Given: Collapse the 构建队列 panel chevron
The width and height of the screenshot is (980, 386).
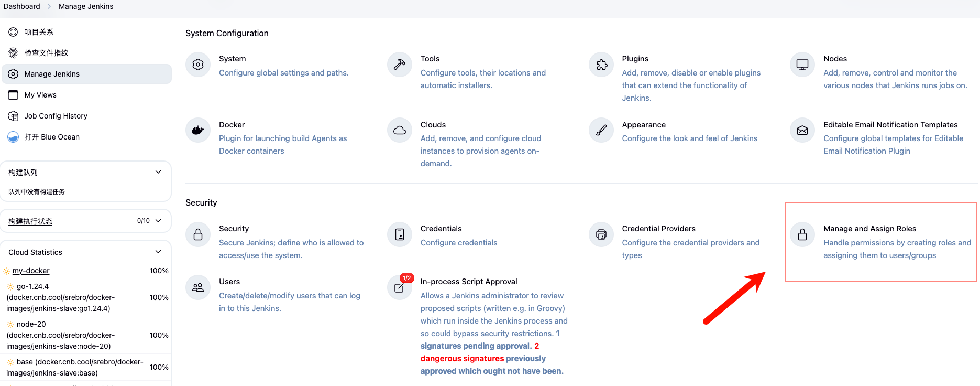Looking at the screenshot, I should coord(158,172).
